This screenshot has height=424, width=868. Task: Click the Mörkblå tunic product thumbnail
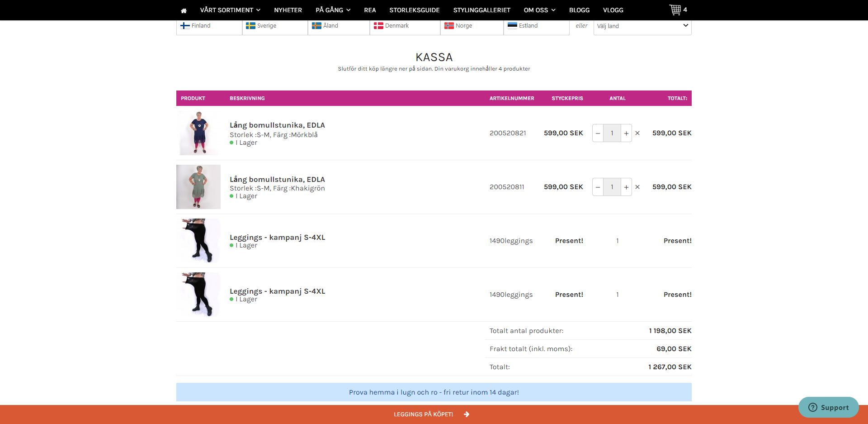coord(198,133)
